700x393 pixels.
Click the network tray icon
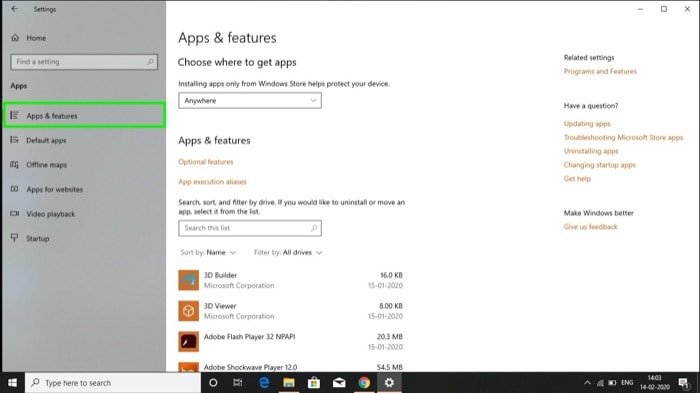pyautogui.click(x=600, y=383)
